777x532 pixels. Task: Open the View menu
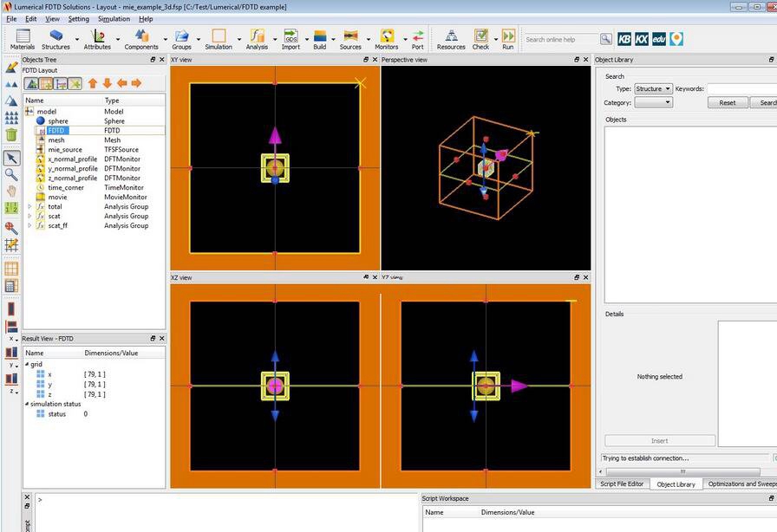click(52, 19)
